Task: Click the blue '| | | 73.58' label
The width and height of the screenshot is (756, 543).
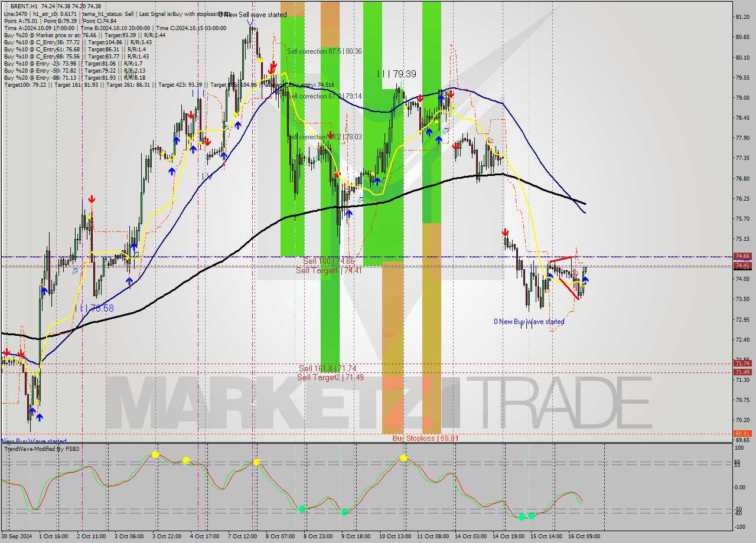Action: 94,308
